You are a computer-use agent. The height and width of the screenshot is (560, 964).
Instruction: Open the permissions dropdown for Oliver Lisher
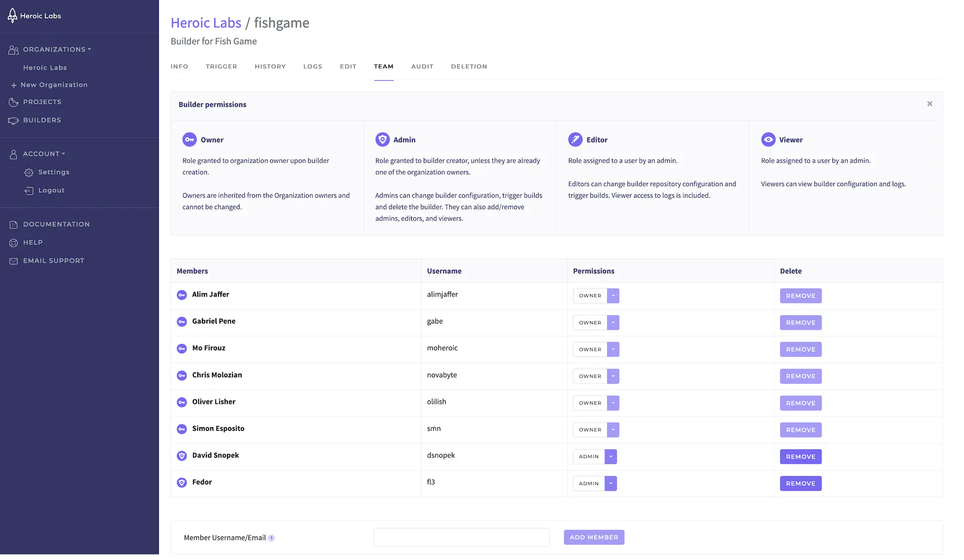pos(613,403)
